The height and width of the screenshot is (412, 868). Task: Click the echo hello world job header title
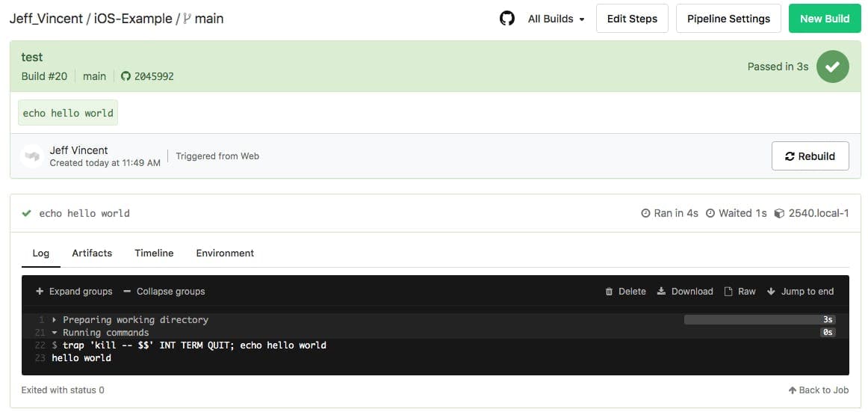(x=84, y=213)
